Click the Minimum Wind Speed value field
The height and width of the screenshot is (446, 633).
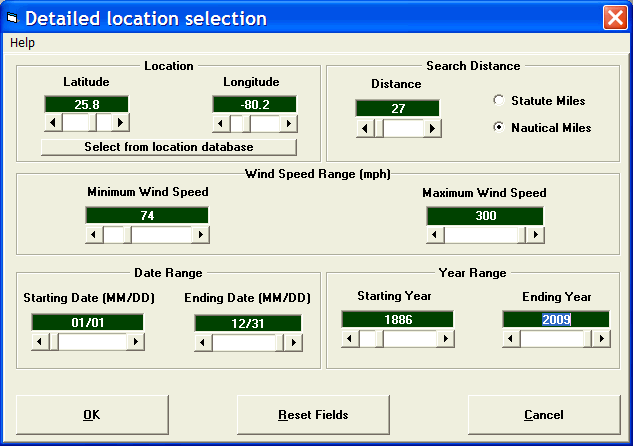coord(147,215)
